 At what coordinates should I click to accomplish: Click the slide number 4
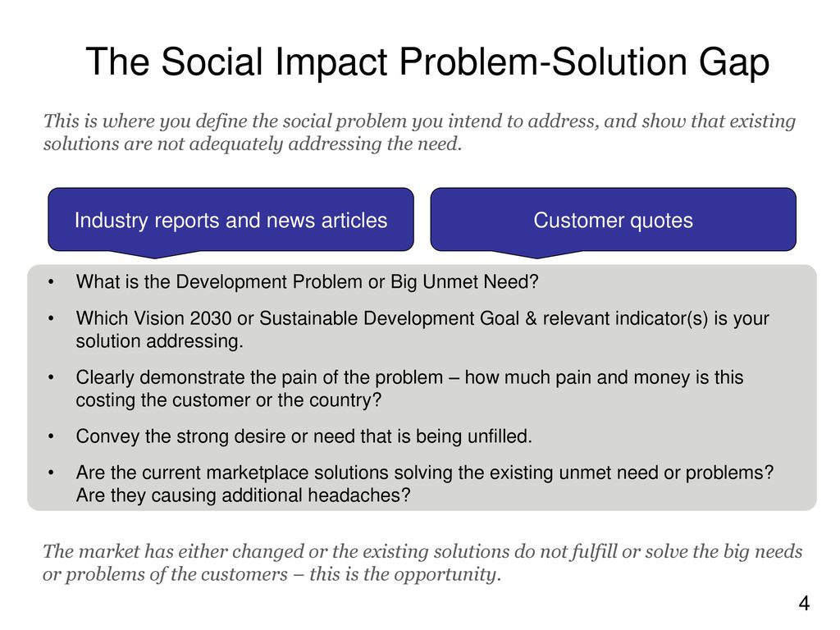[804, 604]
